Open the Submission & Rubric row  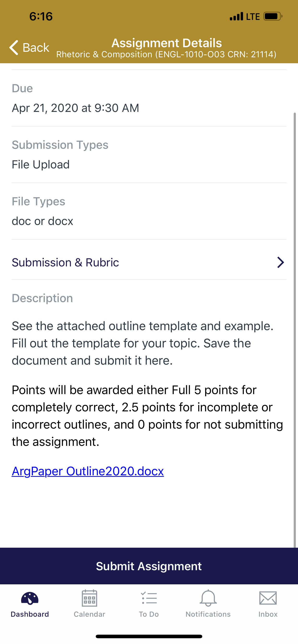(149, 263)
